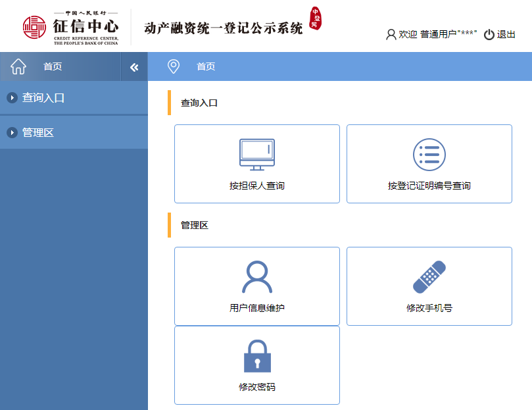
Task: Click the location pin icon in breadcrumb bar
Action: point(174,66)
